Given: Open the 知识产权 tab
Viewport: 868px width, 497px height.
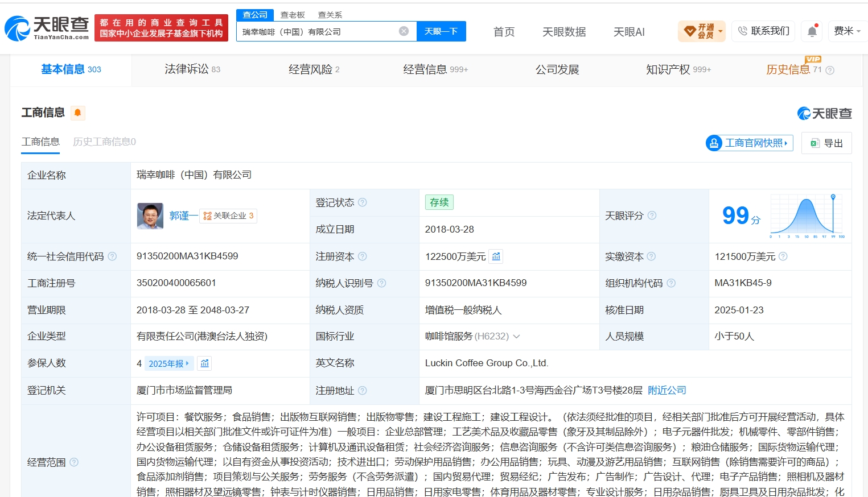Looking at the screenshot, I should (x=678, y=69).
